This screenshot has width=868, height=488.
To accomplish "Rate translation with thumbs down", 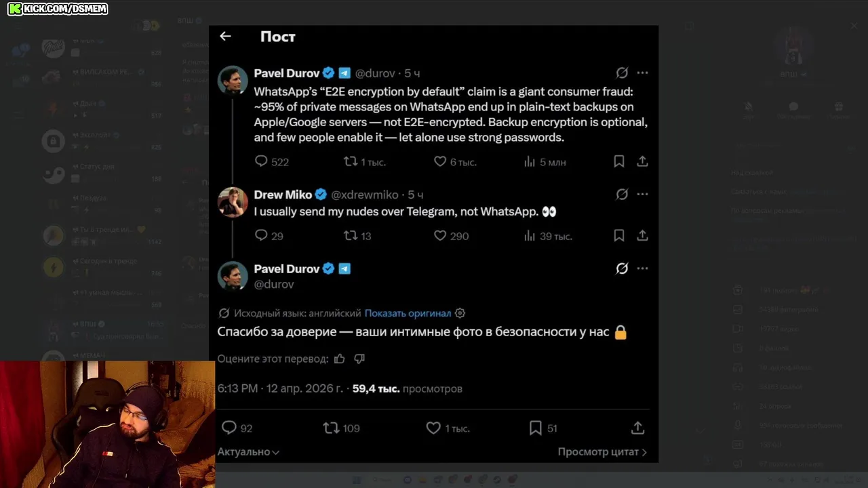I will click(359, 359).
